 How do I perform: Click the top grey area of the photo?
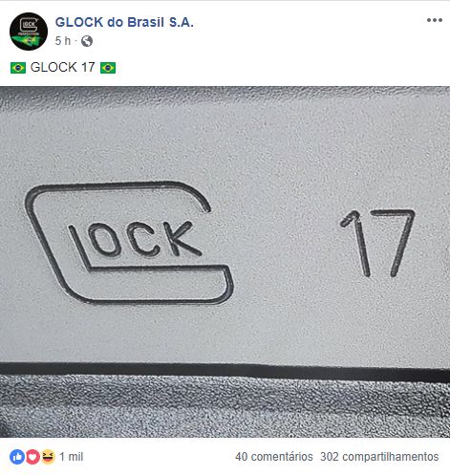(225, 127)
